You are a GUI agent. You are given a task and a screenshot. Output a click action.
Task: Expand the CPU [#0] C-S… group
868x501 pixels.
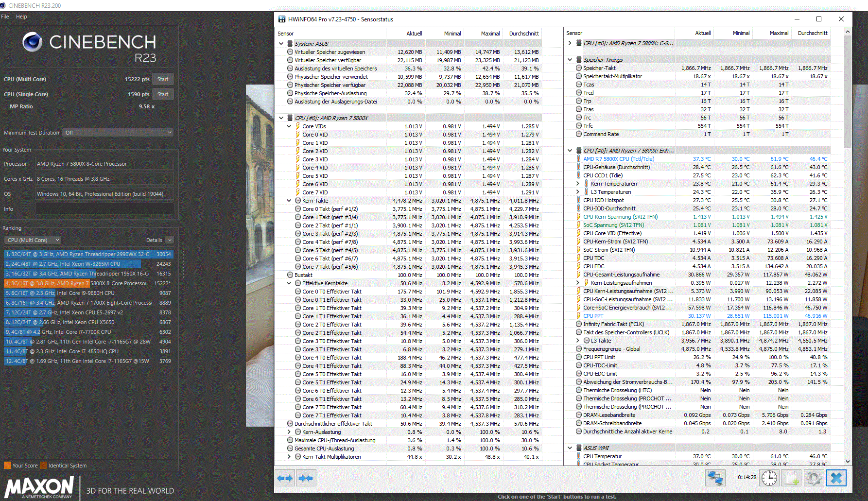click(x=570, y=43)
